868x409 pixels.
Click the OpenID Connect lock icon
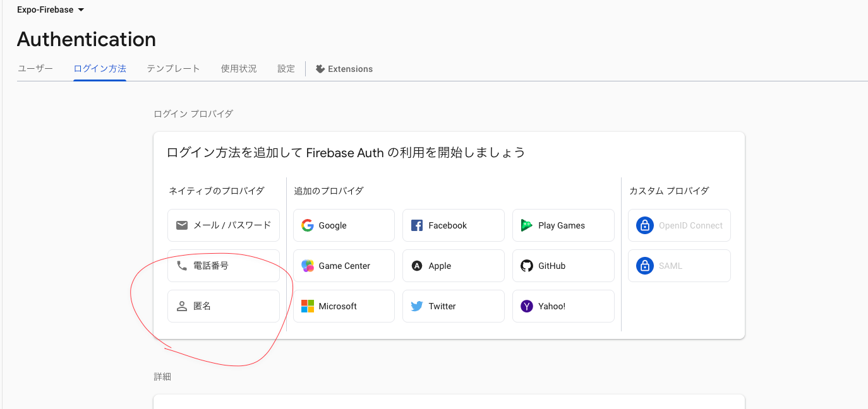[645, 225]
